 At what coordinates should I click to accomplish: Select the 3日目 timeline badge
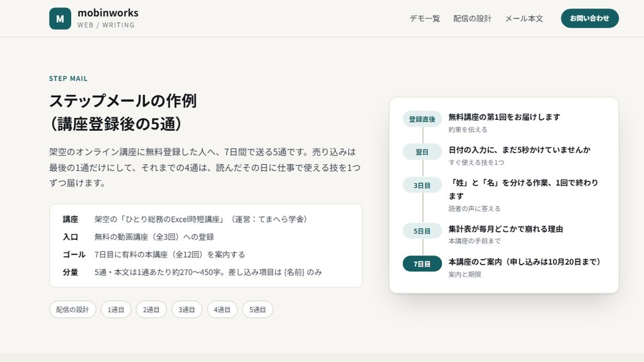(422, 185)
